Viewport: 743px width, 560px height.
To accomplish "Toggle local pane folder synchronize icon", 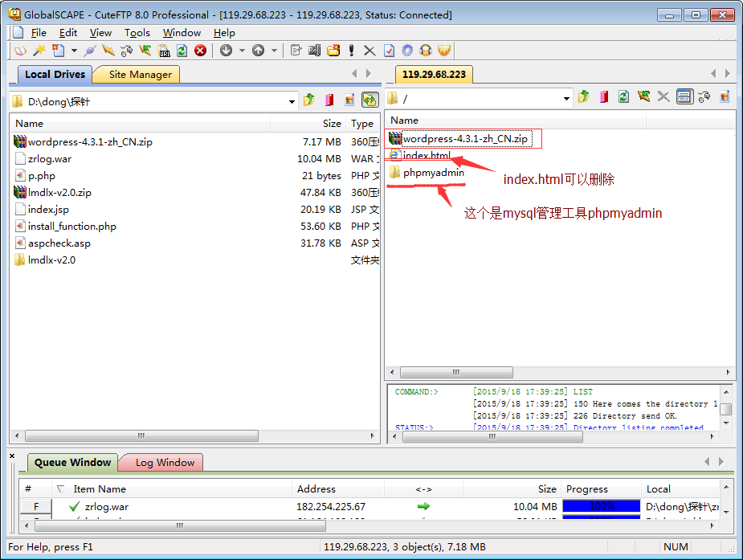I will (x=369, y=100).
